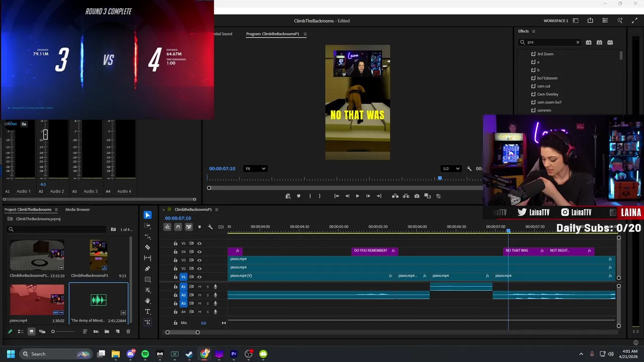Select the Razor tool
The height and width of the screenshot is (362, 644).
(x=147, y=247)
